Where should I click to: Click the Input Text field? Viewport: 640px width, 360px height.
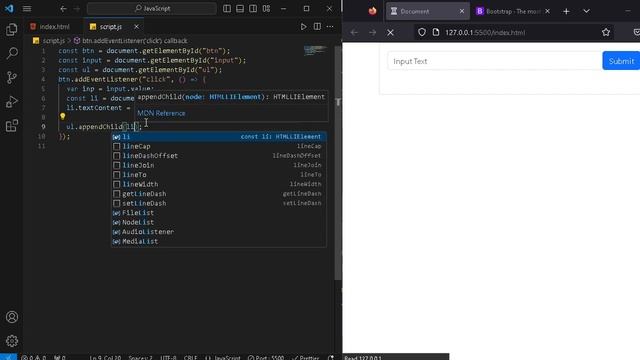[x=495, y=61]
